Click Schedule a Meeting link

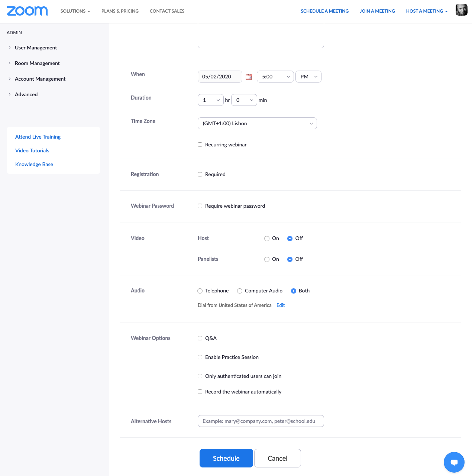[325, 11]
